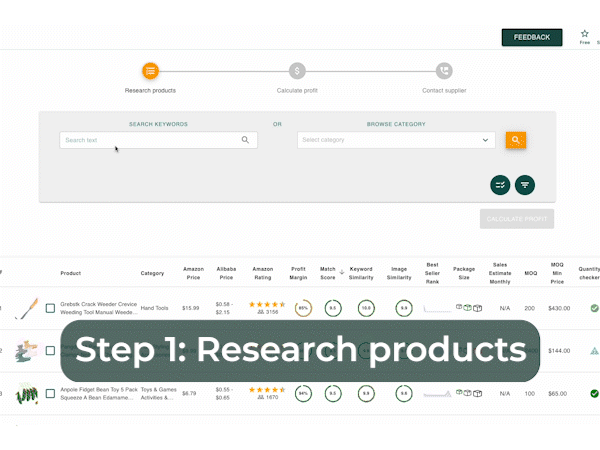Tick checkbox for Anpole Fidget Bean Toy
Image resolution: width=600 pixels, height=450 pixels.
click(50, 393)
